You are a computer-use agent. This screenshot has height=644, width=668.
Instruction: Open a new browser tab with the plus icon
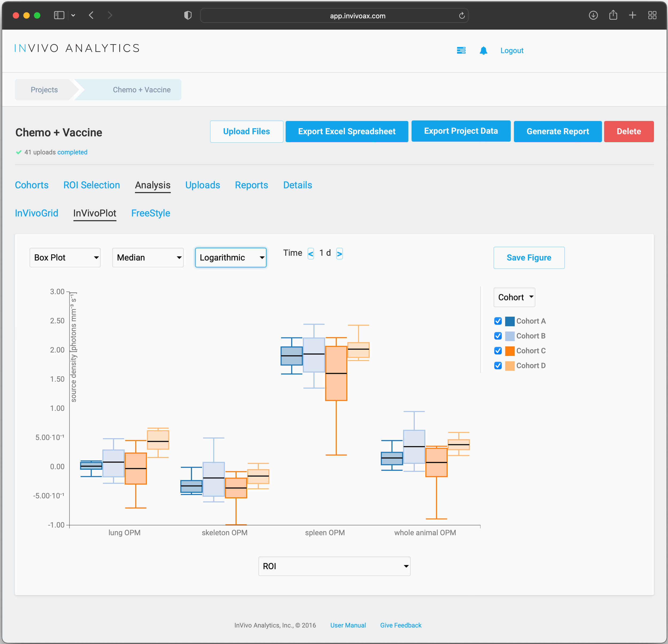click(x=632, y=15)
